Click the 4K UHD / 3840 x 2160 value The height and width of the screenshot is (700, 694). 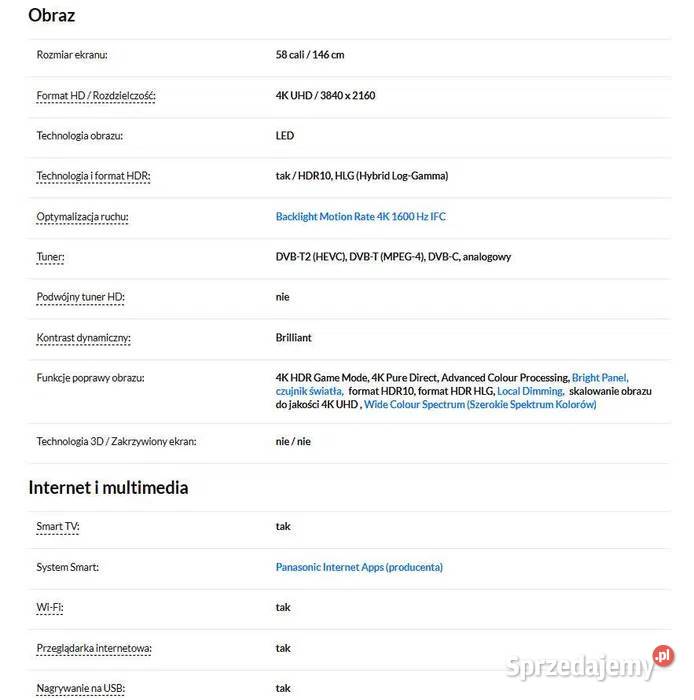(x=325, y=96)
